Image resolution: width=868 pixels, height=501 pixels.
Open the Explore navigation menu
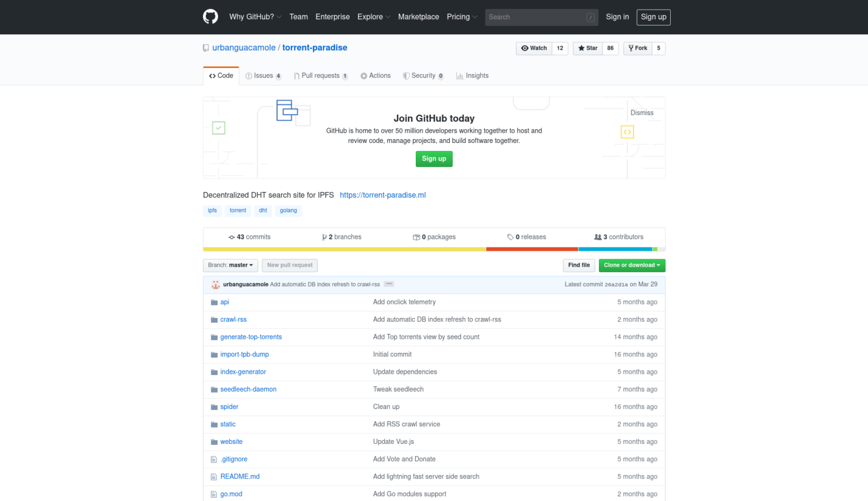[370, 17]
